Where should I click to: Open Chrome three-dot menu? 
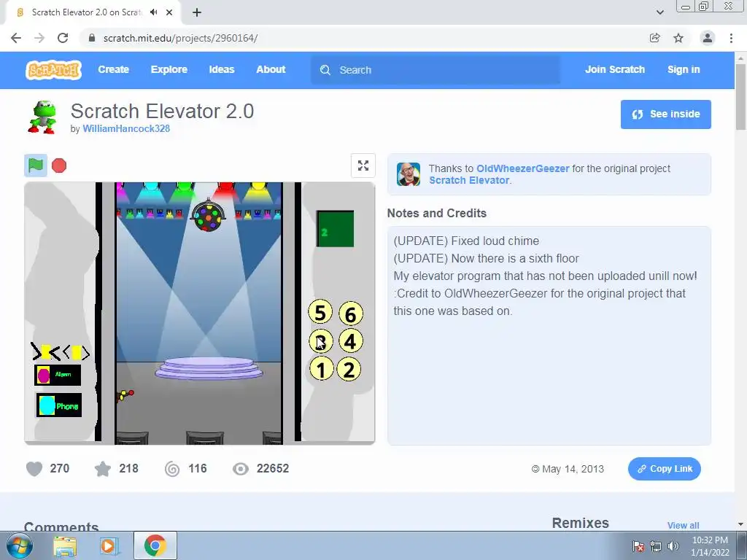pyautogui.click(x=731, y=38)
